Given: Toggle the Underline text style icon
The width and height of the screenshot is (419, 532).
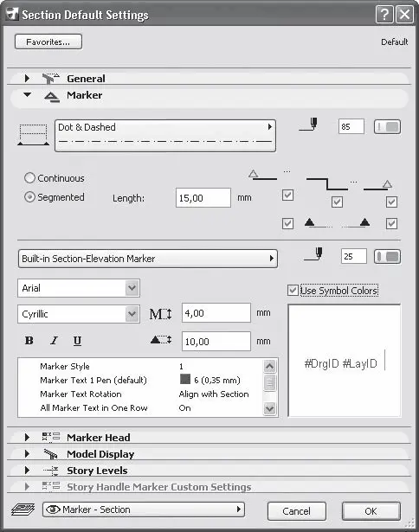Looking at the screenshot, I should (77, 340).
